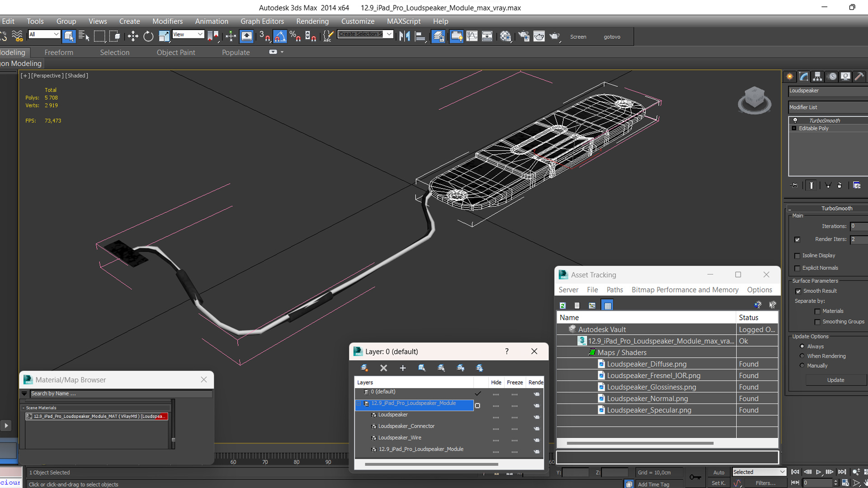Viewport: 868px width, 488px height.
Task: Open Material/Map Browser options arrow
Action: pos(24,394)
